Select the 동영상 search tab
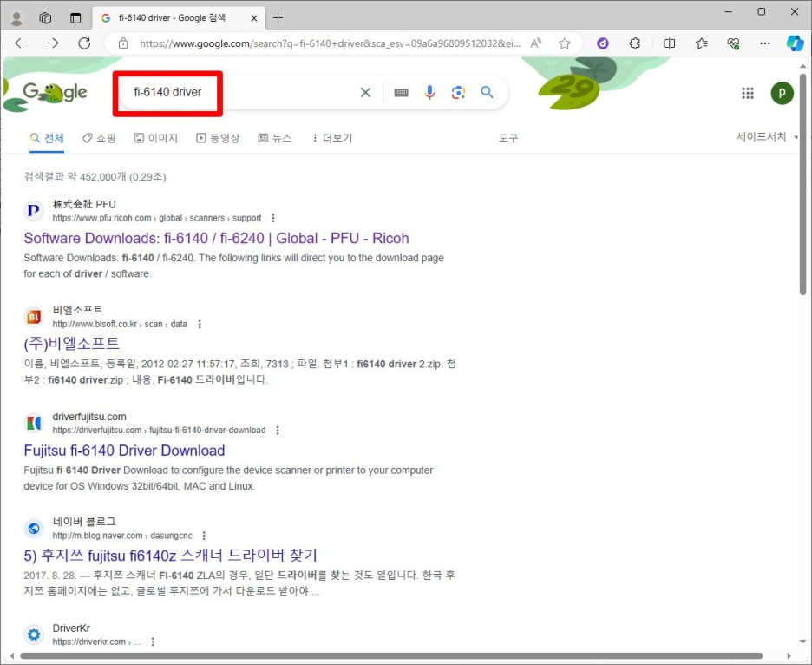Viewport: 812px width, 665px height. coord(218,138)
